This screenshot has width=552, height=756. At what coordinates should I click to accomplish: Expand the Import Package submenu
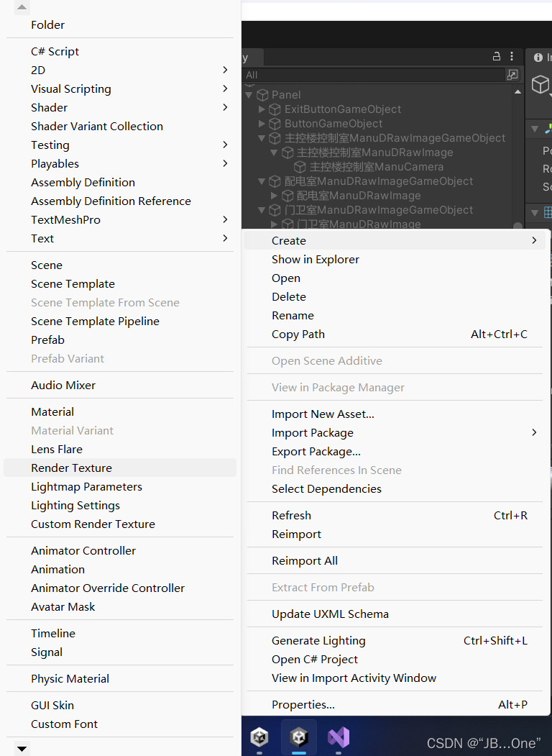[x=312, y=432]
